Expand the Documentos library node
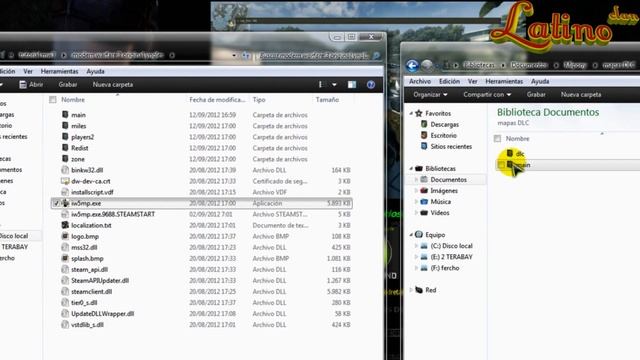This screenshot has width=640, height=360. tap(416, 180)
